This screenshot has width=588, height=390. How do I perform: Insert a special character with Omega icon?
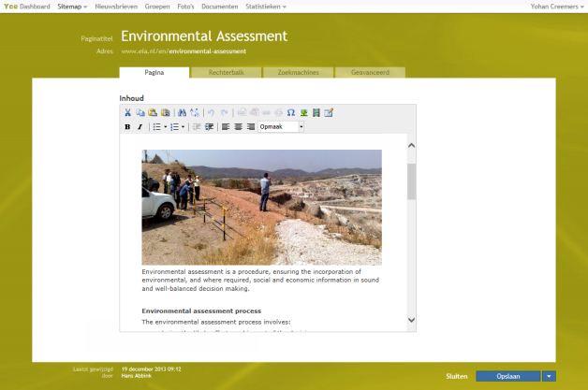291,113
